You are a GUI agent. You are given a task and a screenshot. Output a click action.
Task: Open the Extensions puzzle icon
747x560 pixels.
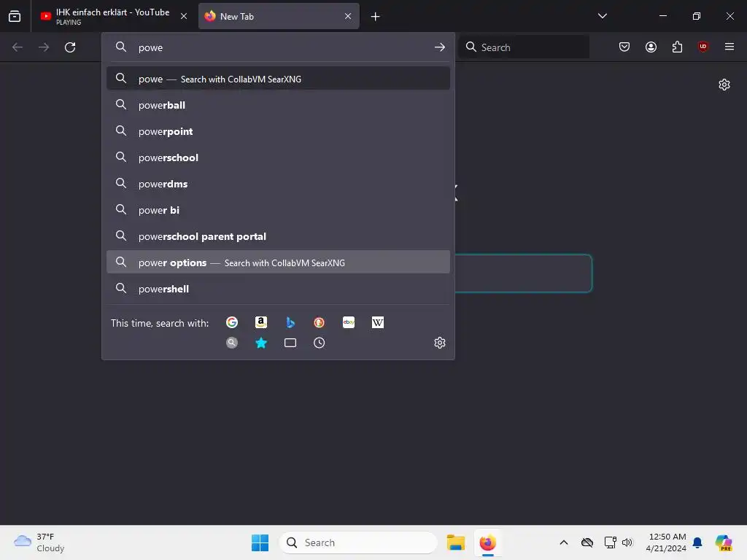tap(677, 47)
